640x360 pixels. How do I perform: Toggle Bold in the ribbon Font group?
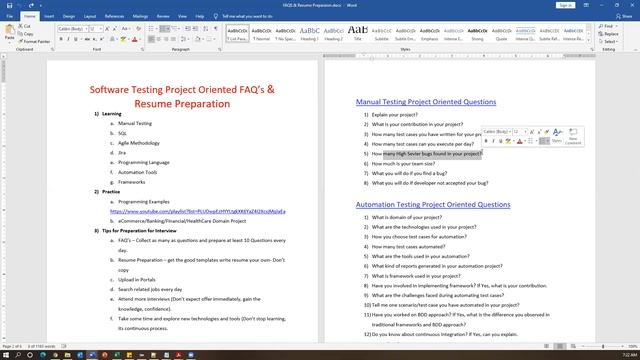[x=61, y=39]
